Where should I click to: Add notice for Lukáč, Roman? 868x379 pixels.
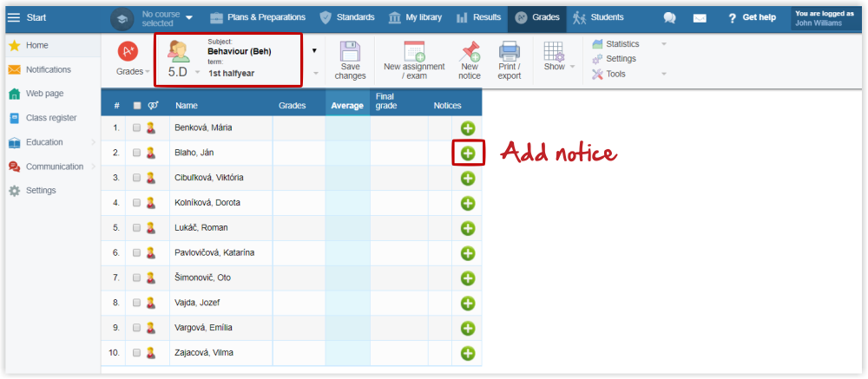(x=468, y=228)
